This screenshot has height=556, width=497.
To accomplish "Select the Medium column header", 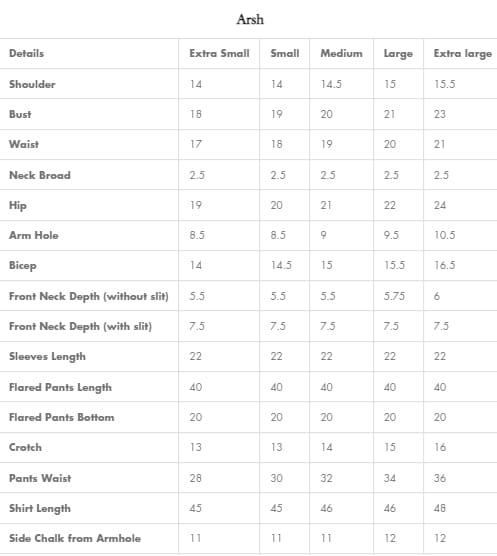I will (341, 54).
